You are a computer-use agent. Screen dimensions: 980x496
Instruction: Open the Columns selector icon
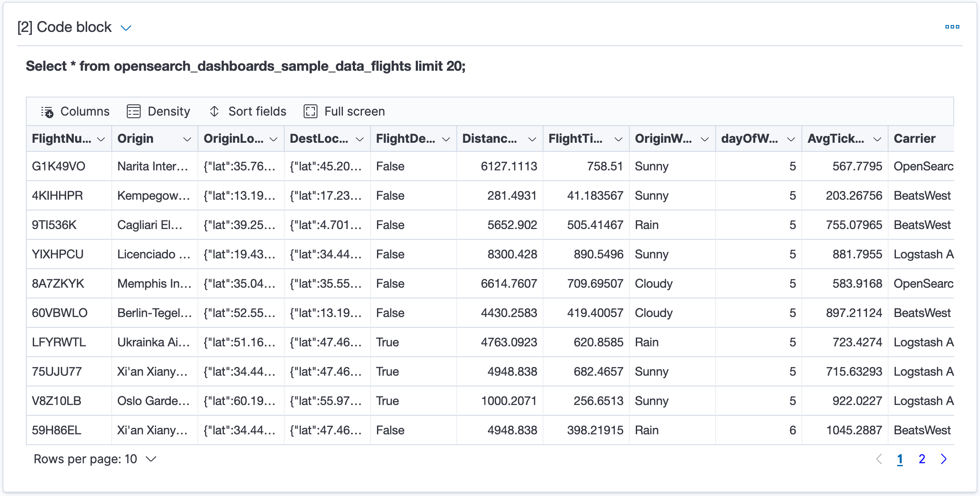click(x=47, y=112)
